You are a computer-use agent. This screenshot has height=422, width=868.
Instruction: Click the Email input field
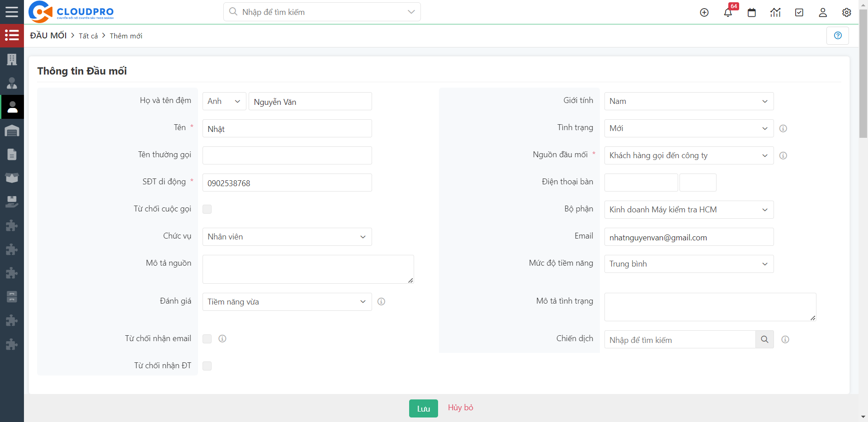[x=689, y=237]
